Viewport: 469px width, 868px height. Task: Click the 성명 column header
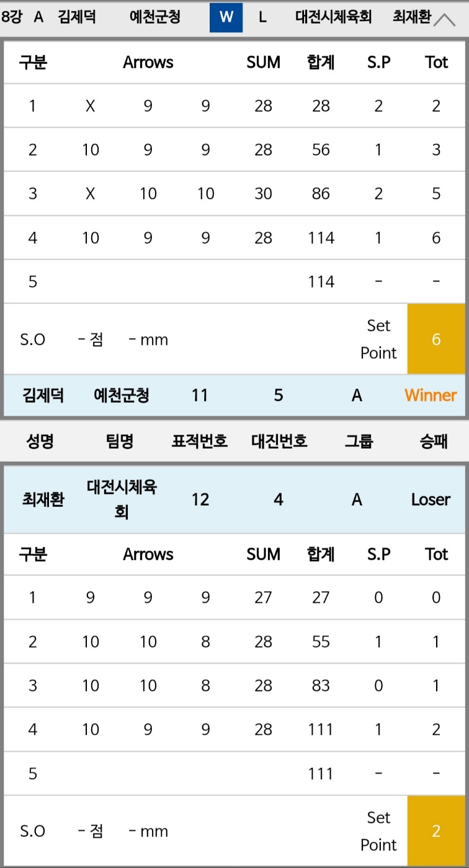pos(40,441)
